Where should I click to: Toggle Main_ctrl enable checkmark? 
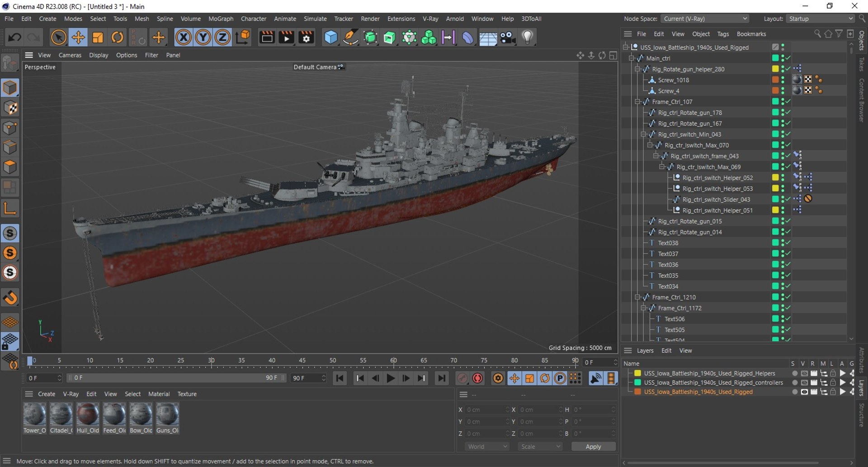tap(788, 58)
